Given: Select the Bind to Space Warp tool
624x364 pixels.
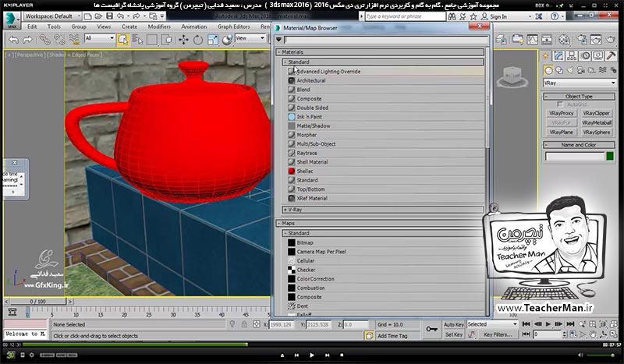Looking at the screenshot, I should point(74,40).
